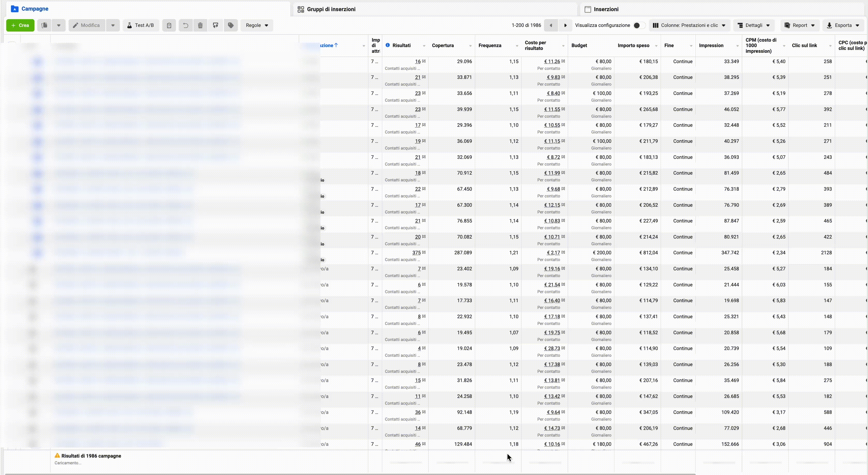Click the undo arrow icon

click(185, 25)
